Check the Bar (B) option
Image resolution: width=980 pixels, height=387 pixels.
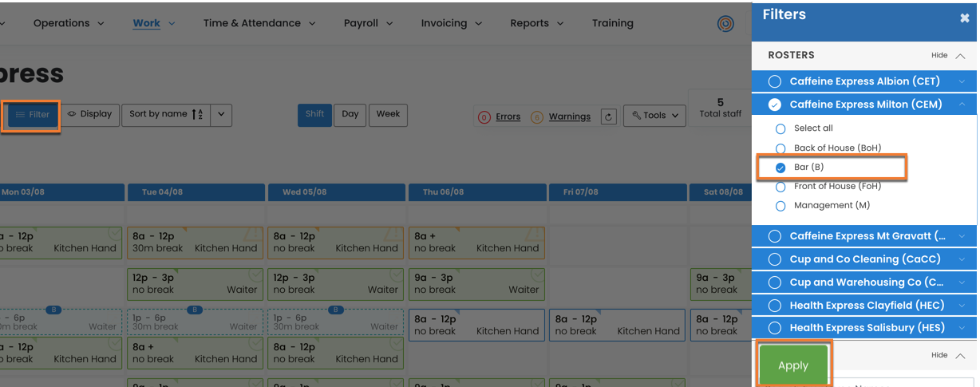coord(780,168)
